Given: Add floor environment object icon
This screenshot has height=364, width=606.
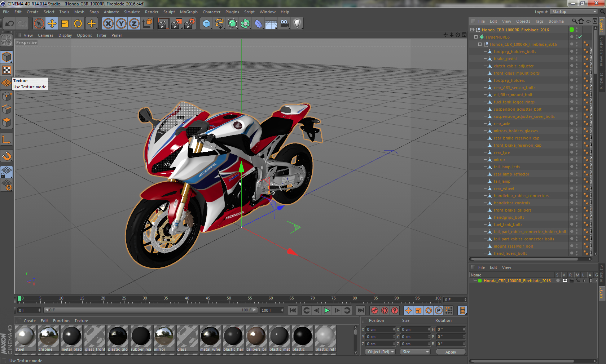Looking at the screenshot, I should click(x=271, y=24).
